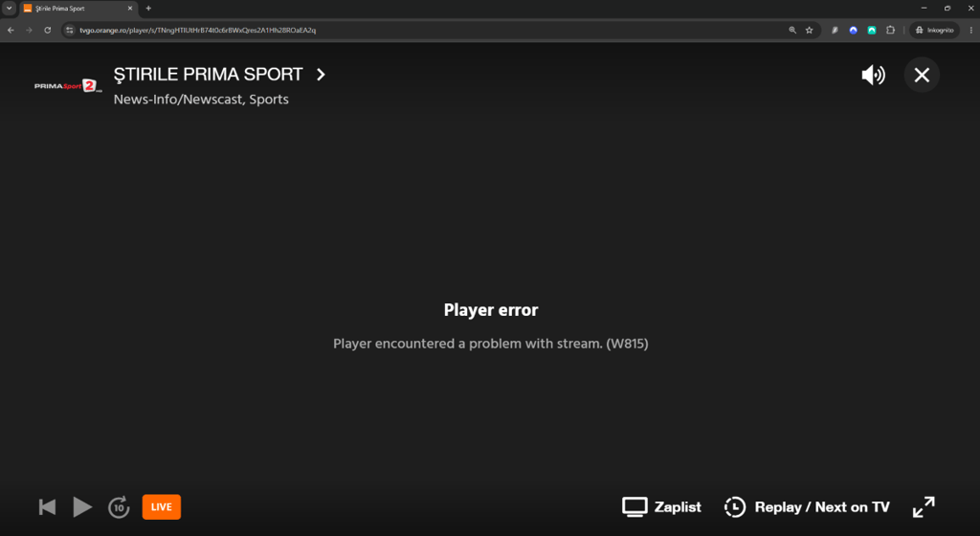The height and width of the screenshot is (536, 980).
Task: Open the Zaplist channel list
Action: [661, 506]
